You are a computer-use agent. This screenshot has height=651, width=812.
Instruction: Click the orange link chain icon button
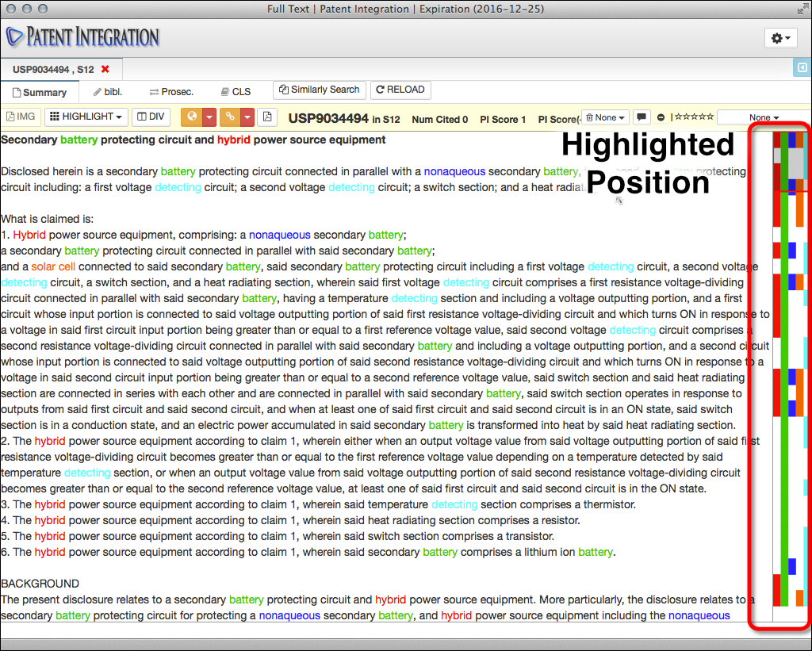point(230,117)
